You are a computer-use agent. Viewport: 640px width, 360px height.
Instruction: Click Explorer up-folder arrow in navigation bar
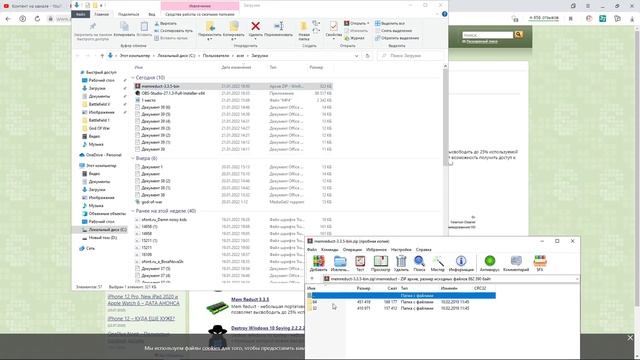(x=102, y=56)
